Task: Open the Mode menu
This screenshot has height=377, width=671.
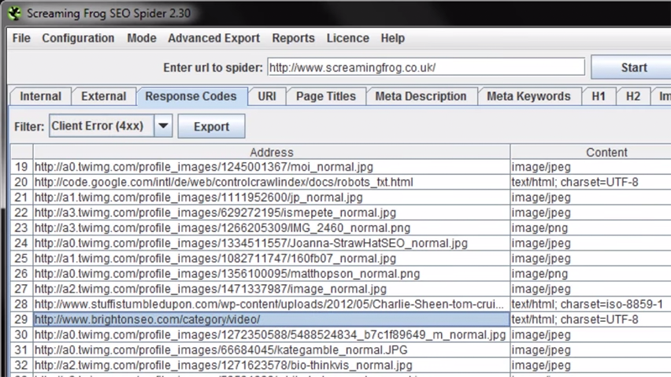Action: coord(142,38)
